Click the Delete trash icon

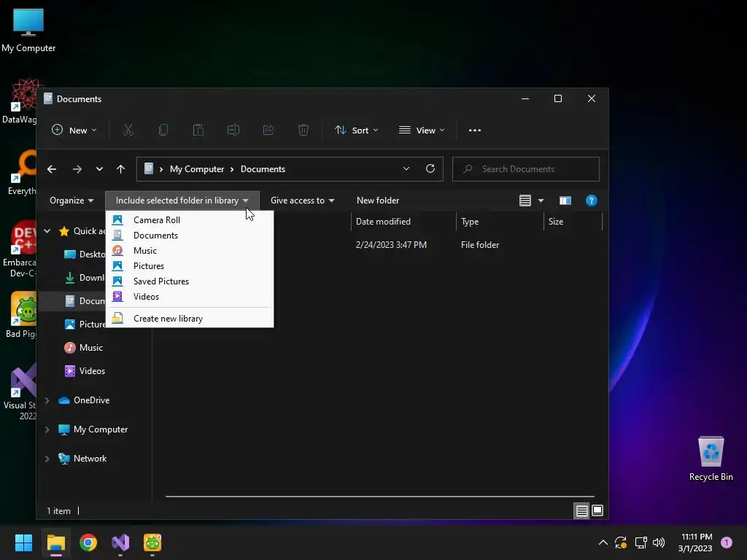pyautogui.click(x=303, y=130)
